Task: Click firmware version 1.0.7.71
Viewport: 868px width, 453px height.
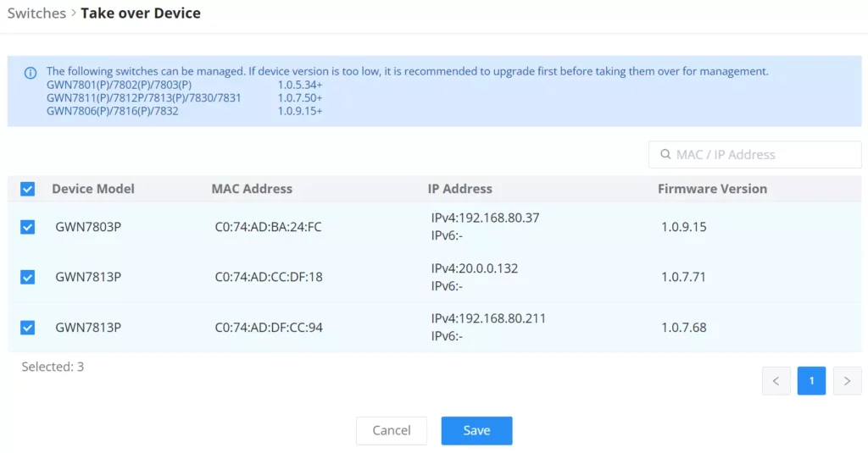Action: (x=684, y=277)
